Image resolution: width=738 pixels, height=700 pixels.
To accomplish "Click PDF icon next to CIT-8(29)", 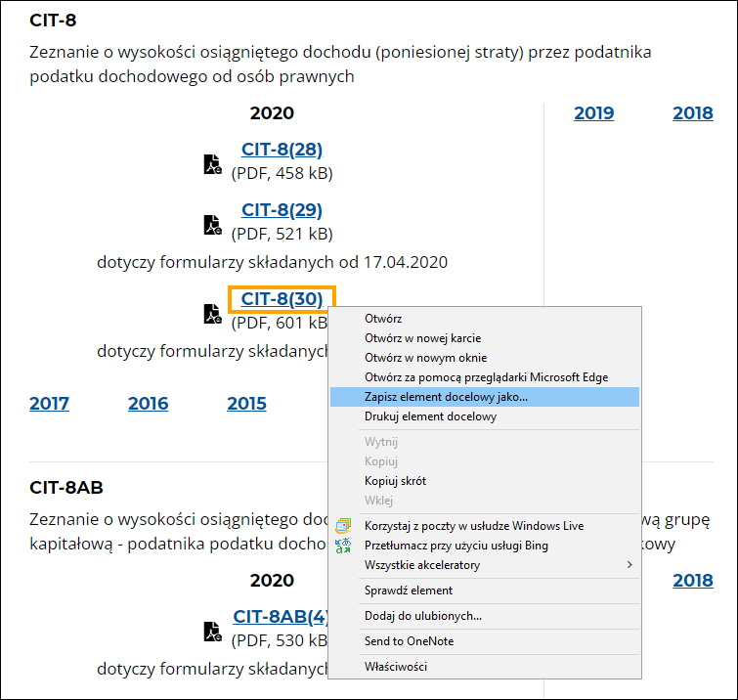I will click(x=212, y=225).
